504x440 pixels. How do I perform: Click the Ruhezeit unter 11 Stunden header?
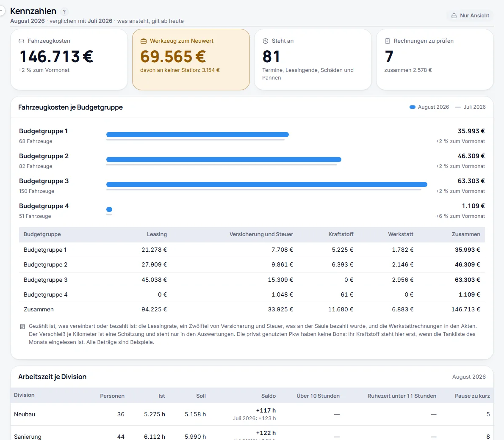coord(402,396)
